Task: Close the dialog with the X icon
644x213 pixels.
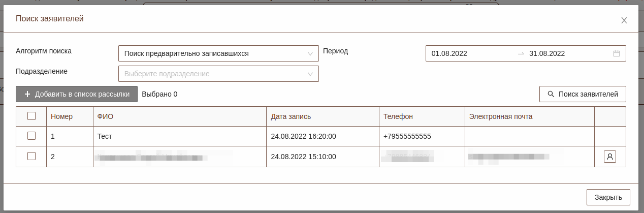Action: click(624, 20)
